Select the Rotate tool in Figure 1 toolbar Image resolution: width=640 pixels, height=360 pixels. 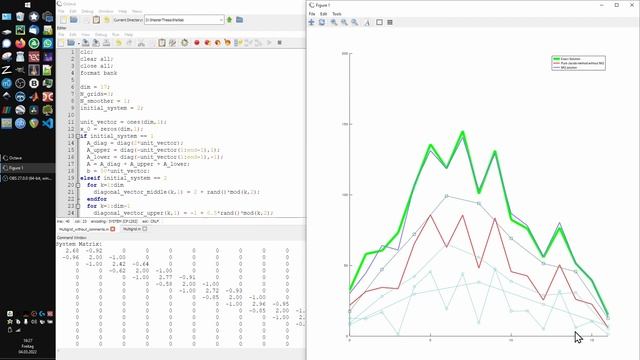pos(322,22)
